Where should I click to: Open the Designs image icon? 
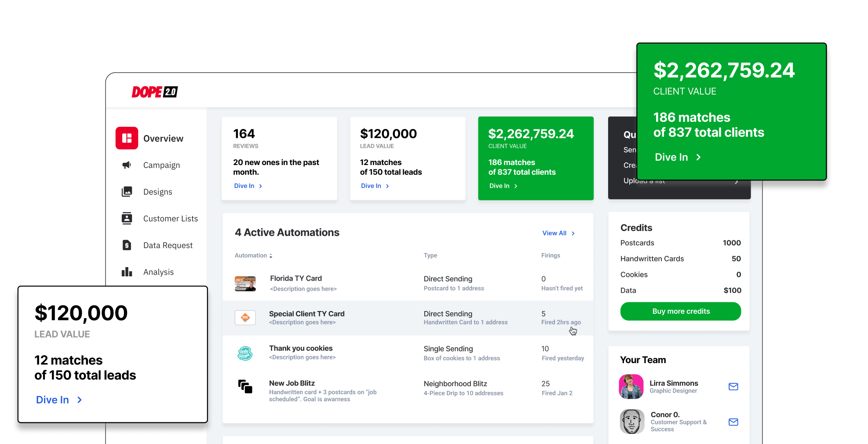pyautogui.click(x=127, y=191)
